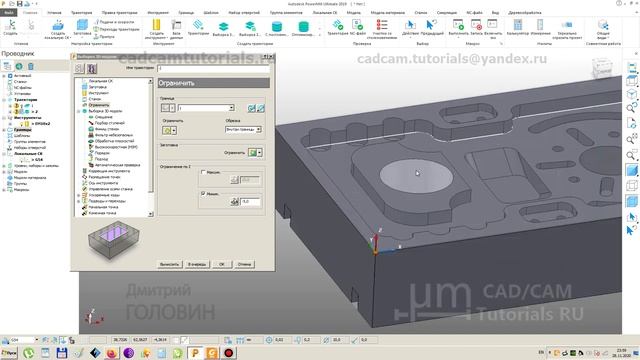Click orange P PowerMill taskbar icon
This screenshot has width=640, height=360.
pos(195,353)
